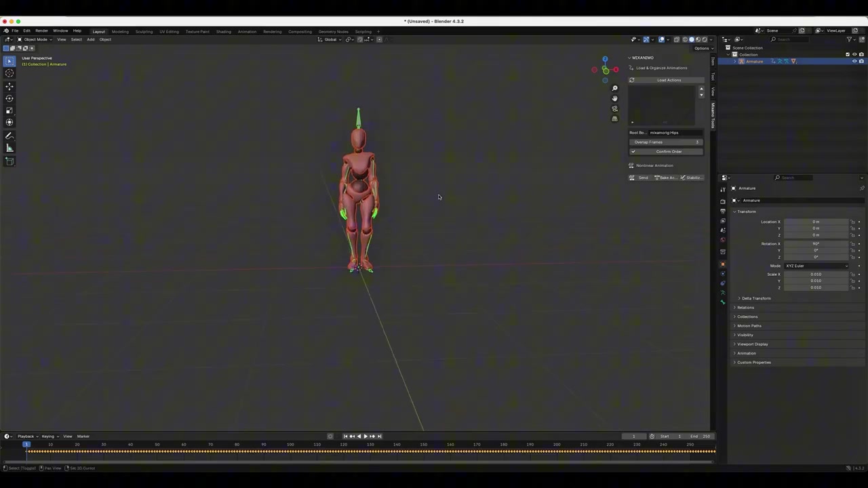Screen dimensions: 868x488
Task: Open the World properties tab icon
Action: coord(723,240)
